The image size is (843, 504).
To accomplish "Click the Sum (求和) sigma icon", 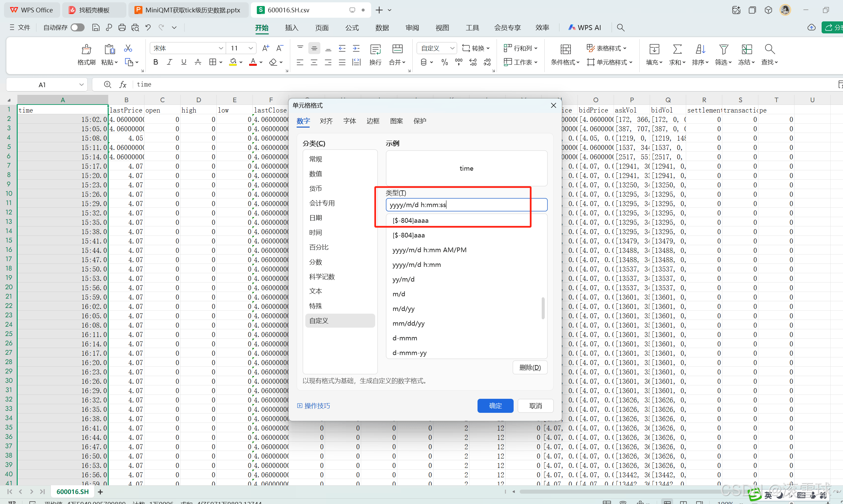I will point(677,49).
